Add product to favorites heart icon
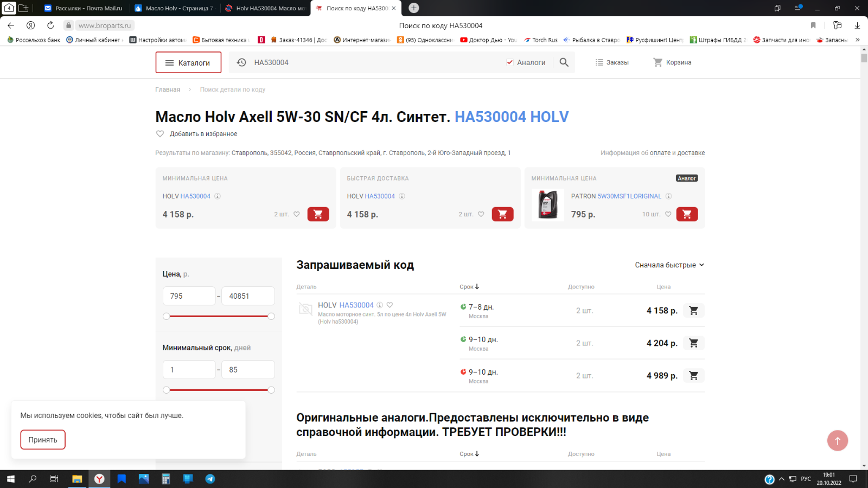 tap(160, 134)
